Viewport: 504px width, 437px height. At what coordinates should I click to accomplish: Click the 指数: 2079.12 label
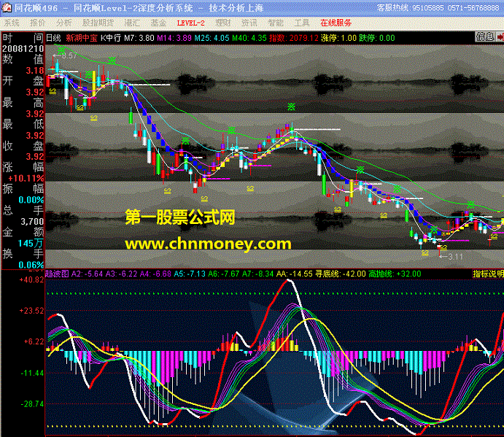294,38
